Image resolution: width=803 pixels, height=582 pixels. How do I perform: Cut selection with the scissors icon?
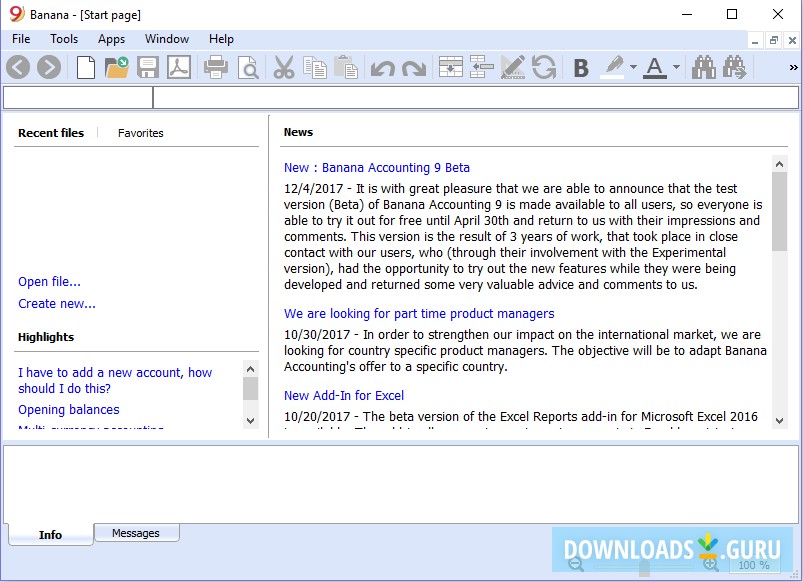(x=284, y=67)
